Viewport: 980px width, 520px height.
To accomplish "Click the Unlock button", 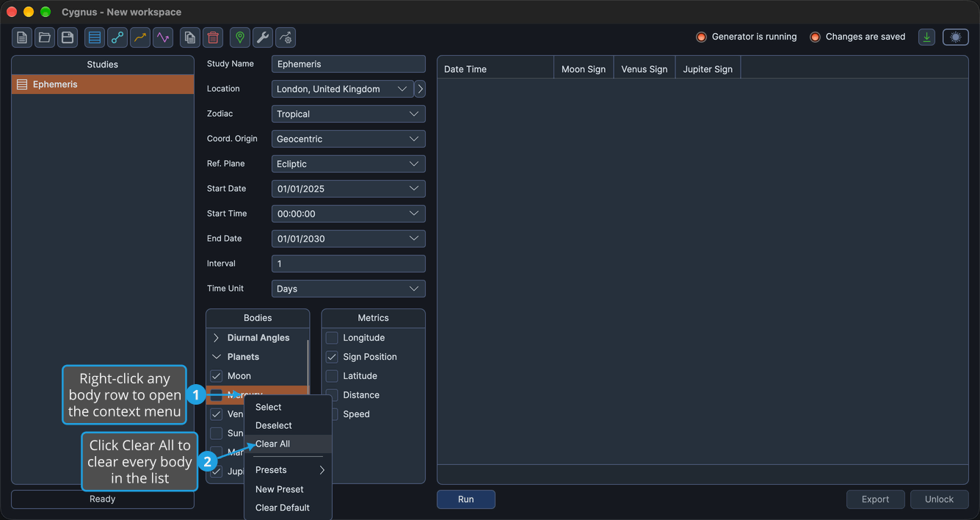I will tap(939, 499).
